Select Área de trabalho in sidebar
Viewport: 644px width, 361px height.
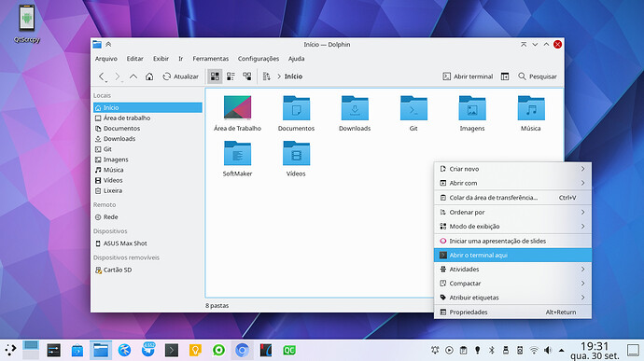147,118
